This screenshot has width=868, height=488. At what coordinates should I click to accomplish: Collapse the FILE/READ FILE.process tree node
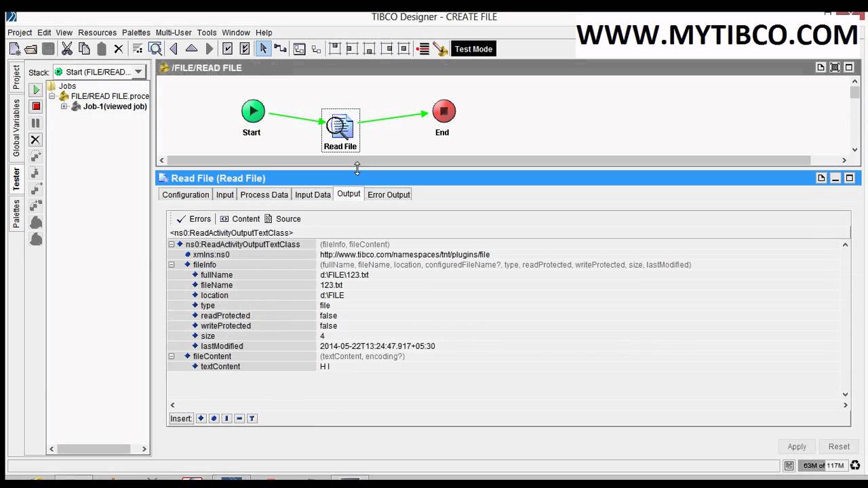[52, 96]
